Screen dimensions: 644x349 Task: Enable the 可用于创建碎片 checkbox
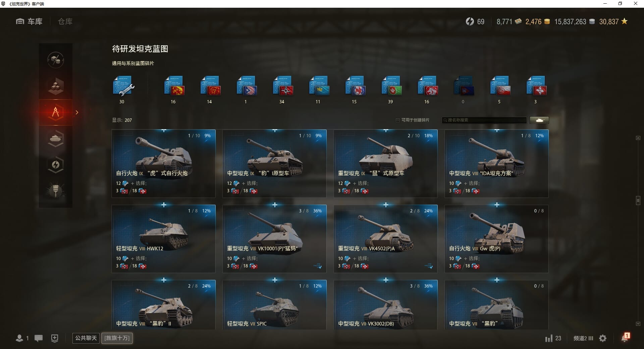click(x=398, y=120)
